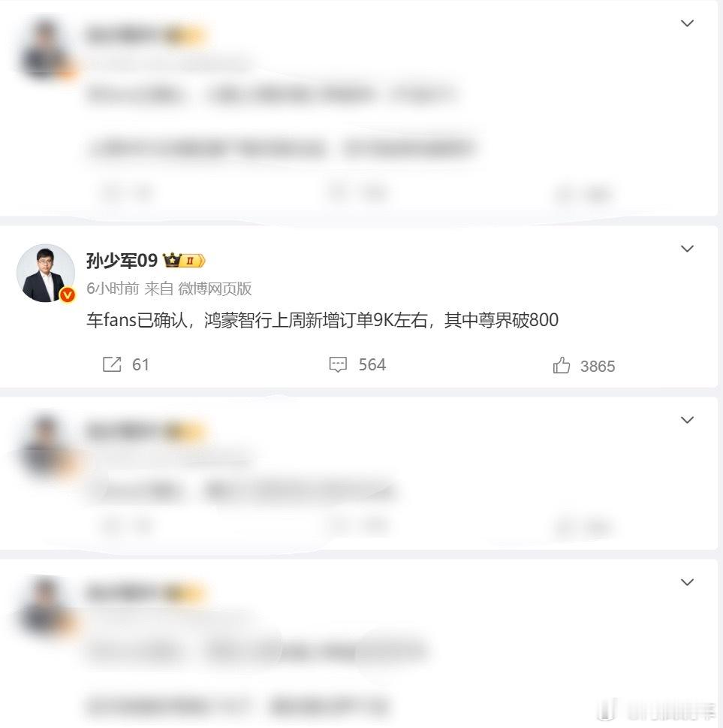723x728 pixels.
Task: Click the orange V verified badge
Action: (x=68, y=295)
